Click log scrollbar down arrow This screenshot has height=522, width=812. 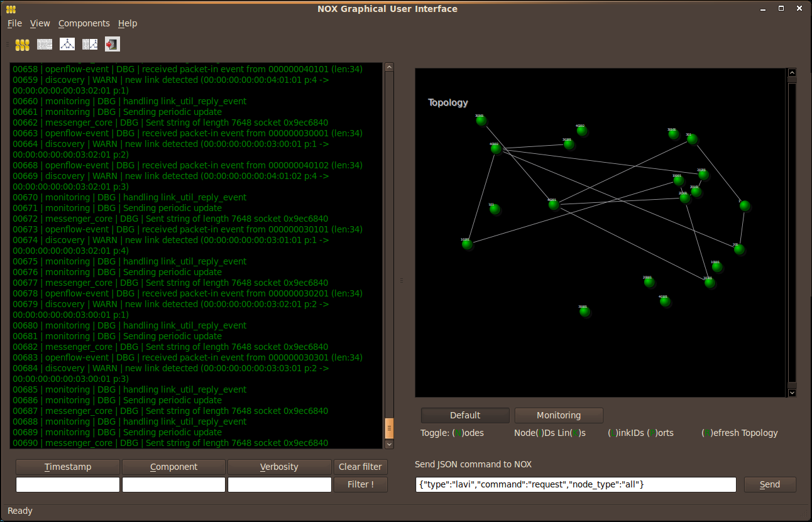coord(389,444)
